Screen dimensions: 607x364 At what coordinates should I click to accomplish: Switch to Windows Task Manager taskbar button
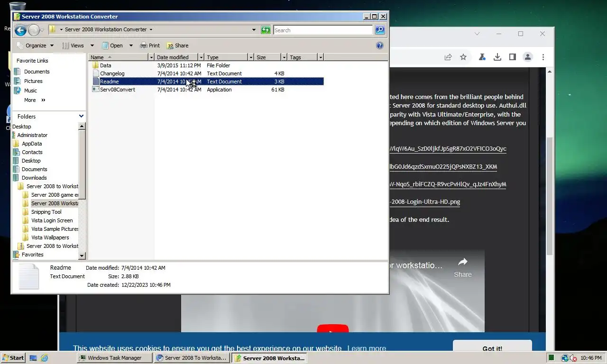[x=115, y=358]
